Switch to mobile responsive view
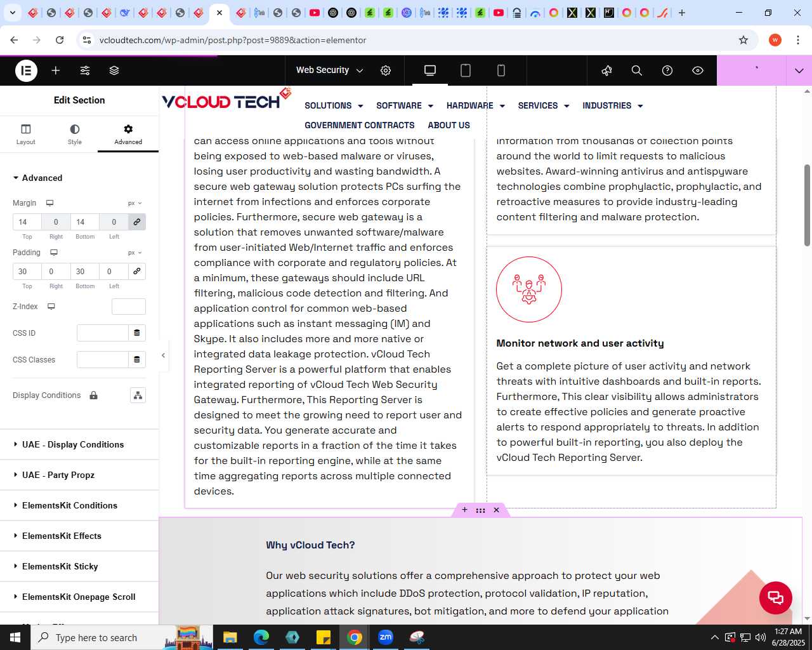The height and width of the screenshot is (650, 812). click(x=501, y=70)
